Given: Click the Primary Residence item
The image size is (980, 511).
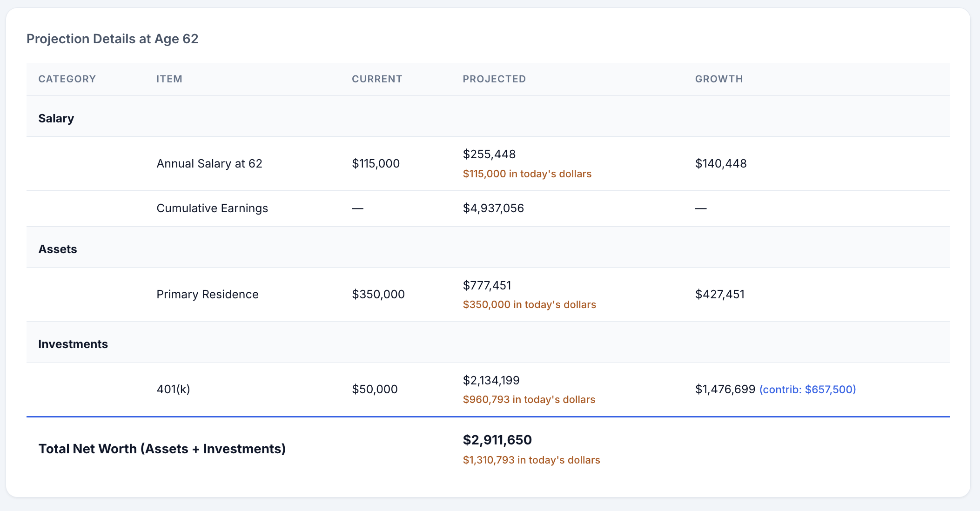Looking at the screenshot, I should (208, 295).
